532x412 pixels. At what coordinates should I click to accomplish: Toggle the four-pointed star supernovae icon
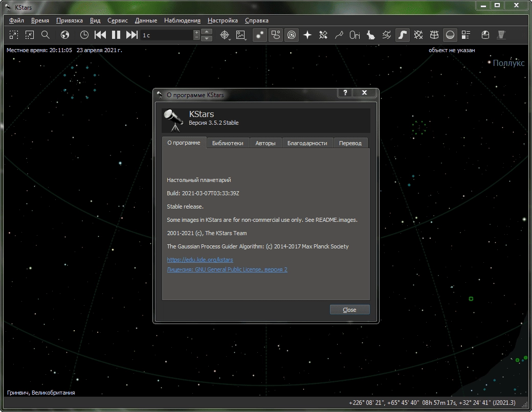tap(307, 35)
